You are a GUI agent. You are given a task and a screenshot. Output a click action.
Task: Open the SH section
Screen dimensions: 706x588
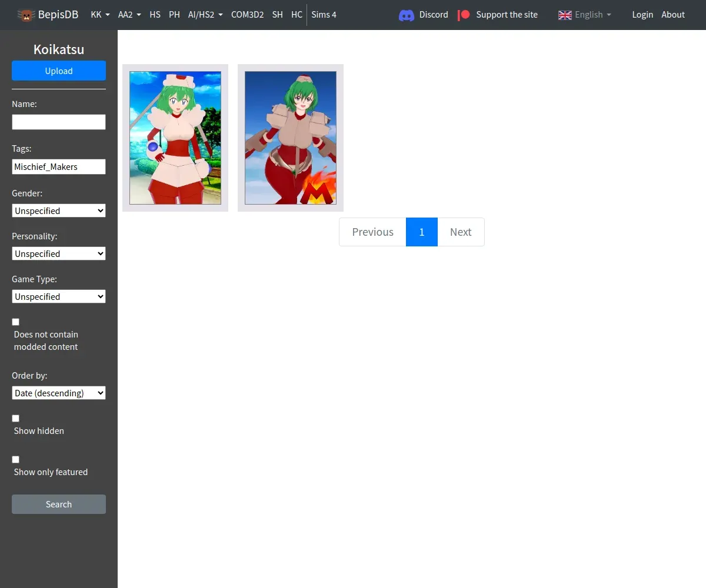click(278, 15)
